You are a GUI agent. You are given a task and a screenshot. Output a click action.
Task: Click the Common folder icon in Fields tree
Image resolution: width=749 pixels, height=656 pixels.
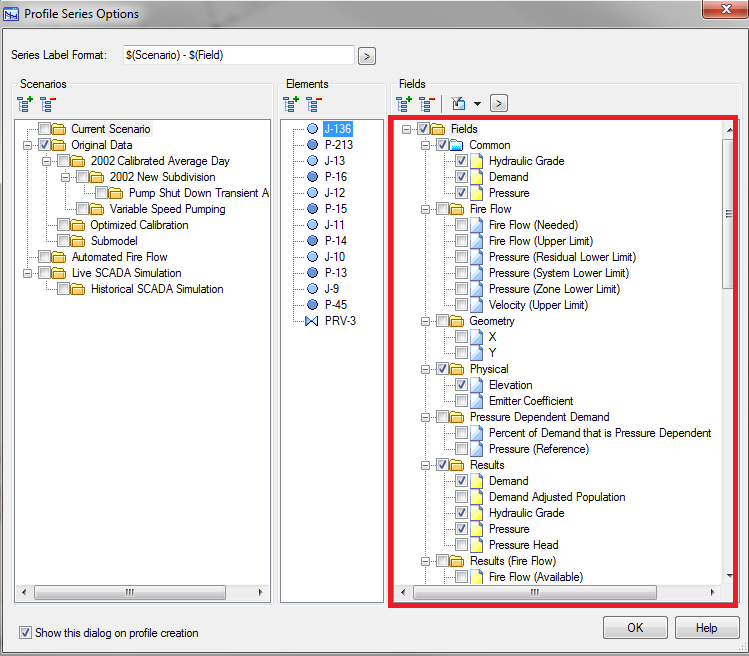tap(457, 145)
